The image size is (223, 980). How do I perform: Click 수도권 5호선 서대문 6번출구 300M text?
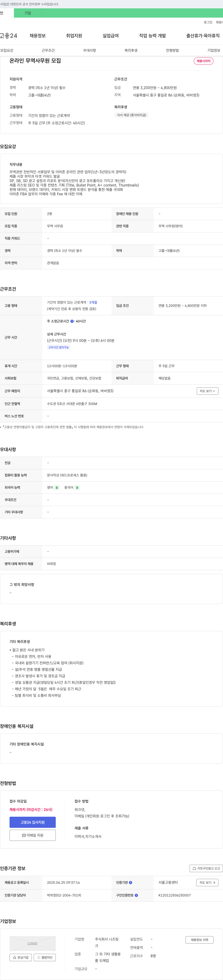coord(72,404)
